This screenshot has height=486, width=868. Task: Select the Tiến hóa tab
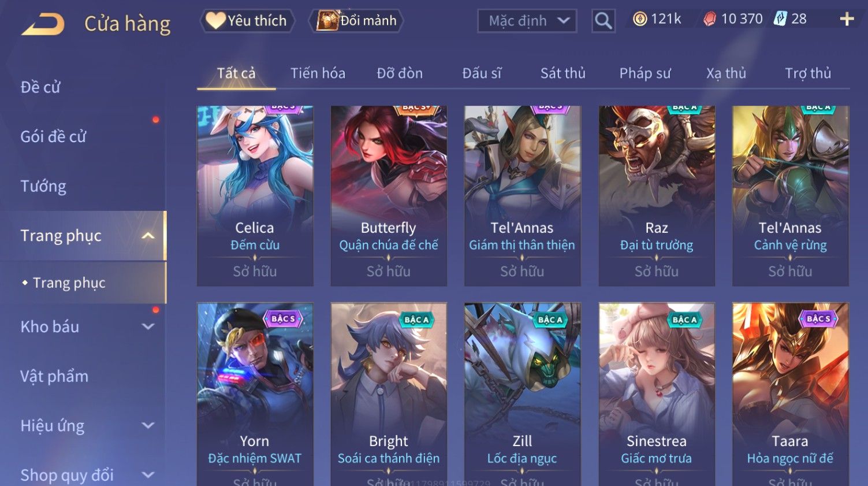[x=318, y=73]
